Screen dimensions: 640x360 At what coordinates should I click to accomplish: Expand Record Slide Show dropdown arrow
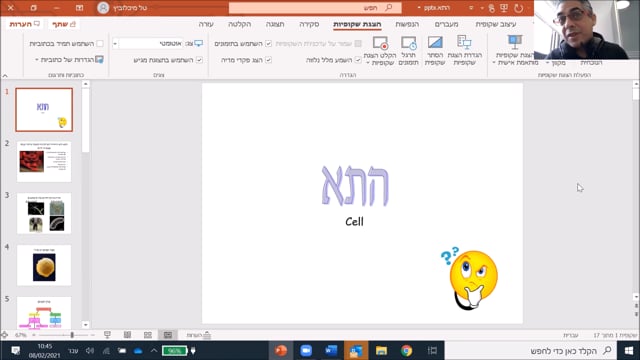(x=368, y=63)
